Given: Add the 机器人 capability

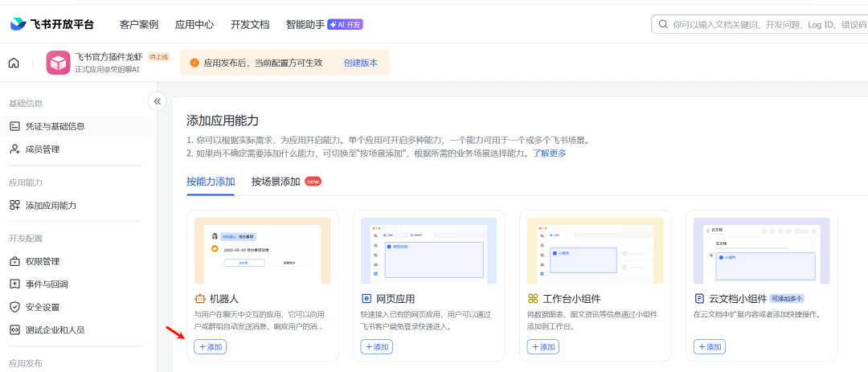Looking at the screenshot, I should click(210, 347).
